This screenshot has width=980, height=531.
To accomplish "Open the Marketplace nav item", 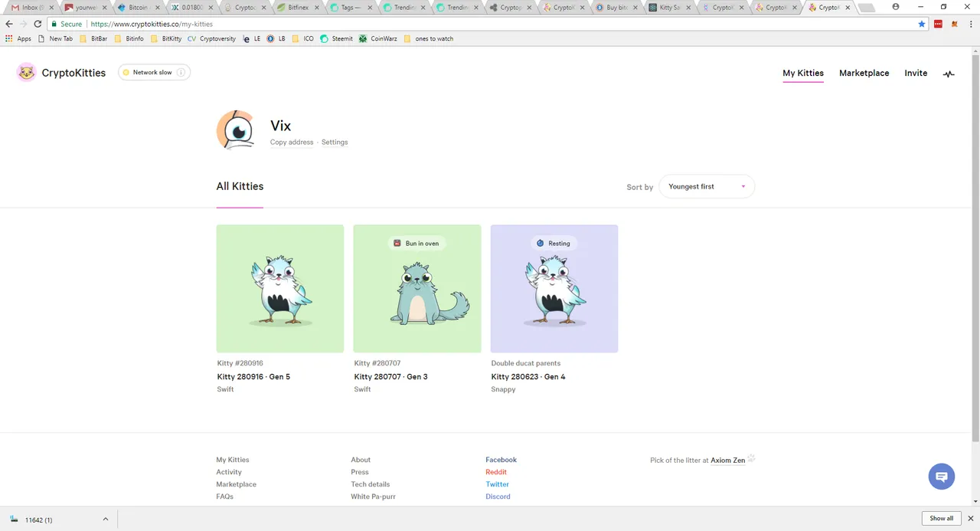I will point(864,74).
